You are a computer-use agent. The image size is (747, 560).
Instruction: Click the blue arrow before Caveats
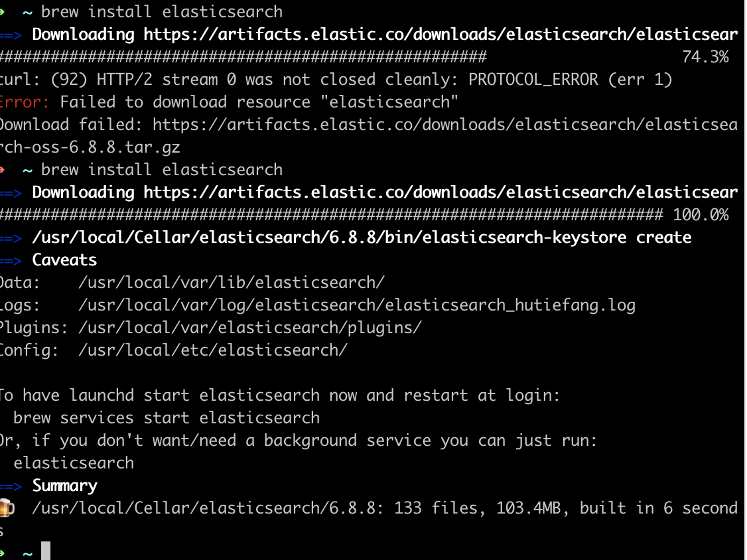pyautogui.click(x=11, y=260)
